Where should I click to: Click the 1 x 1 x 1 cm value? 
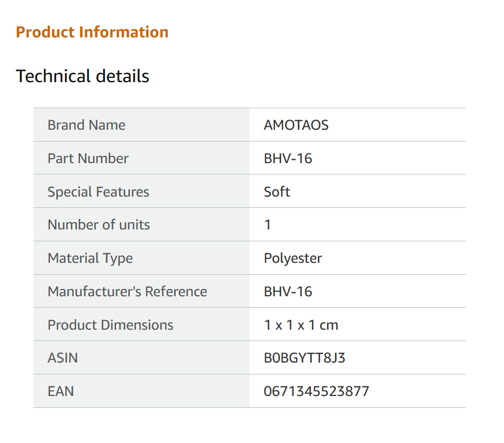coord(301,325)
